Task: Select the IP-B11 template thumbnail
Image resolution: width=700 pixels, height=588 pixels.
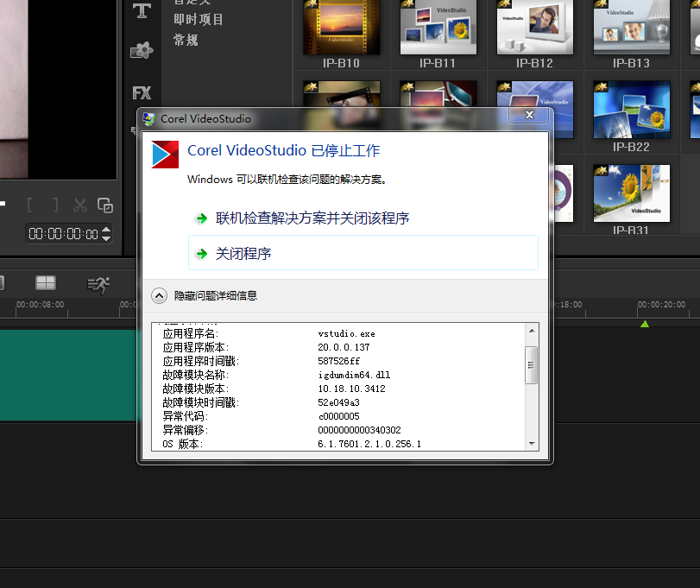Action: [438, 28]
